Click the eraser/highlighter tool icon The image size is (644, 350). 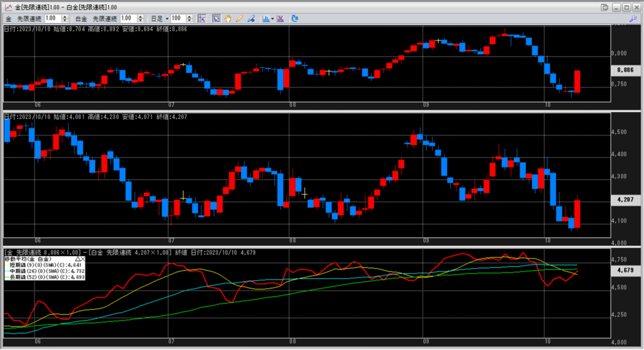click(x=251, y=18)
